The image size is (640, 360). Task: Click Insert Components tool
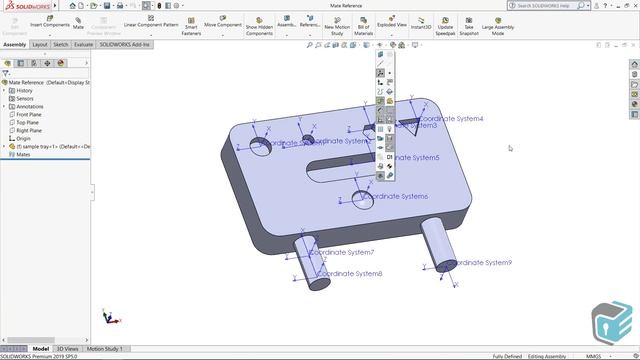pyautogui.click(x=50, y=21)
